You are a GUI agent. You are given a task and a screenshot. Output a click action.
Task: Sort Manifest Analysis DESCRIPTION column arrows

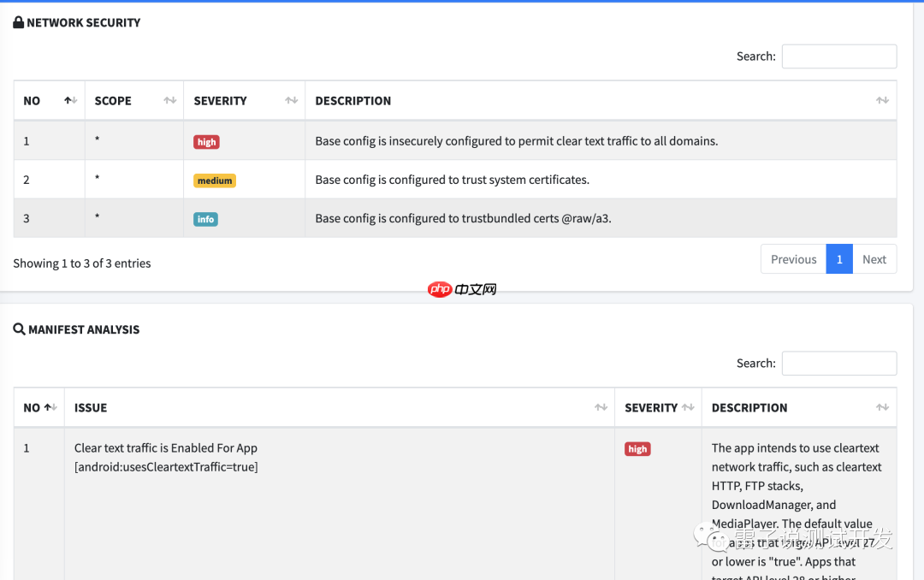coord(882,408)
